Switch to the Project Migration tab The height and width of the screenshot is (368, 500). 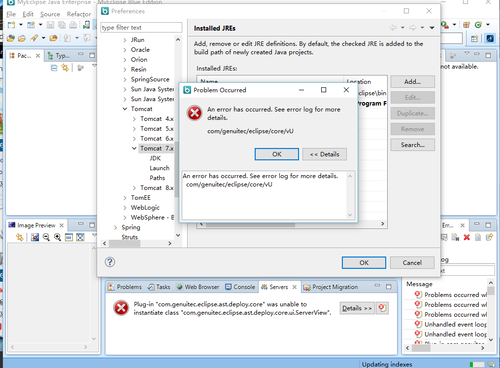pos(331,287)
